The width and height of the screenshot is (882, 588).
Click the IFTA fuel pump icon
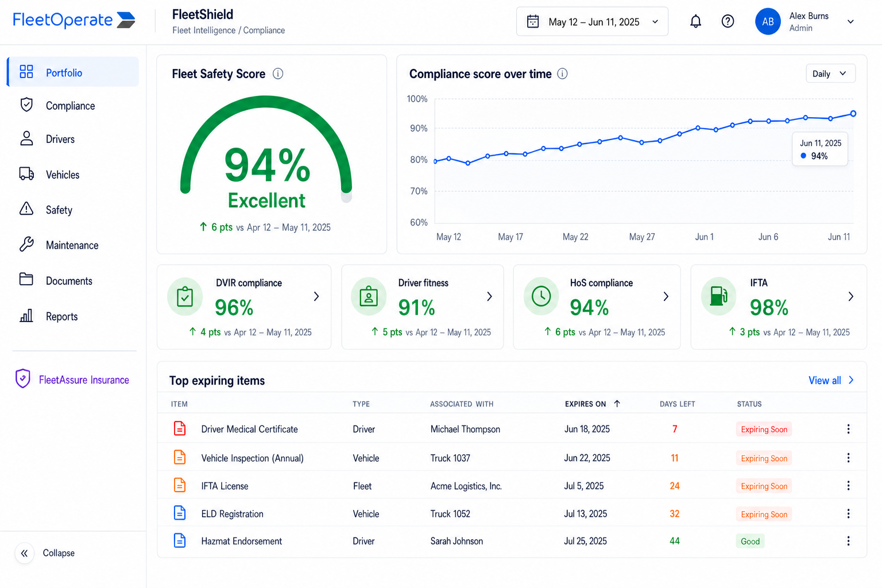(718, 296)
